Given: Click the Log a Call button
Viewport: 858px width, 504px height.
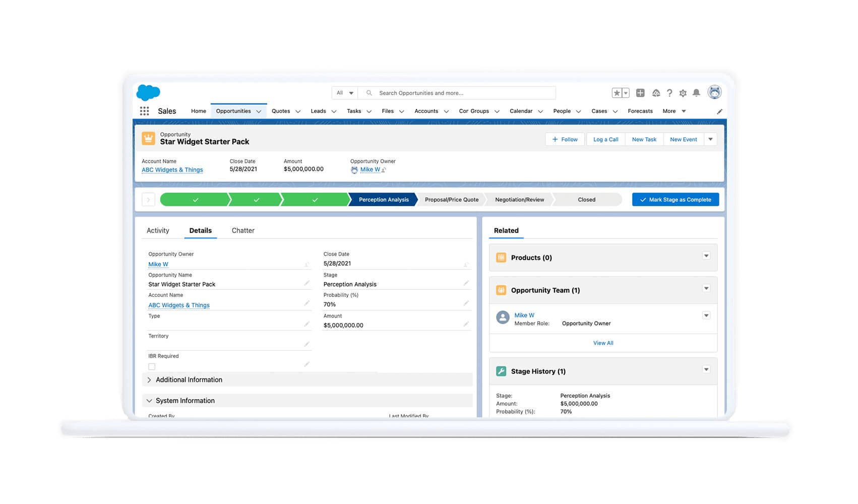Looking at the screenshot, I should click(x=605, y=139).
